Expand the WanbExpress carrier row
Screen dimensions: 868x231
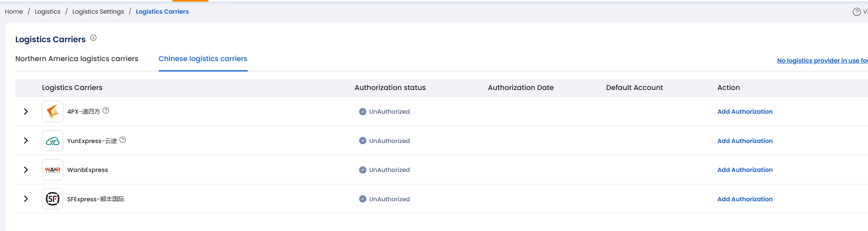[26, 170]
